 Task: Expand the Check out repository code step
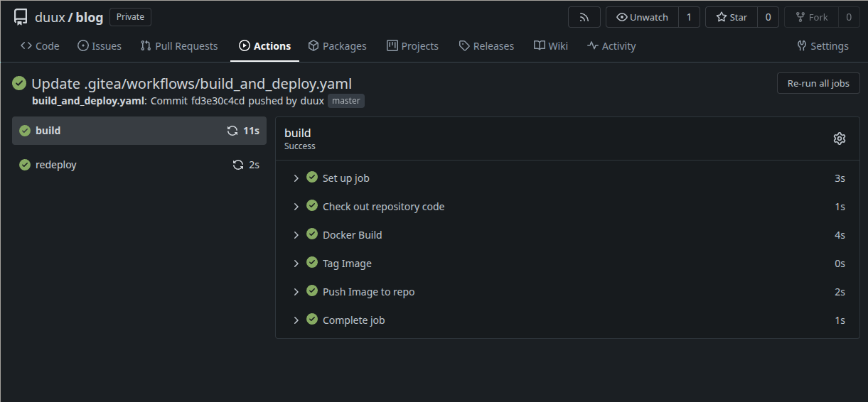point(296,207)
